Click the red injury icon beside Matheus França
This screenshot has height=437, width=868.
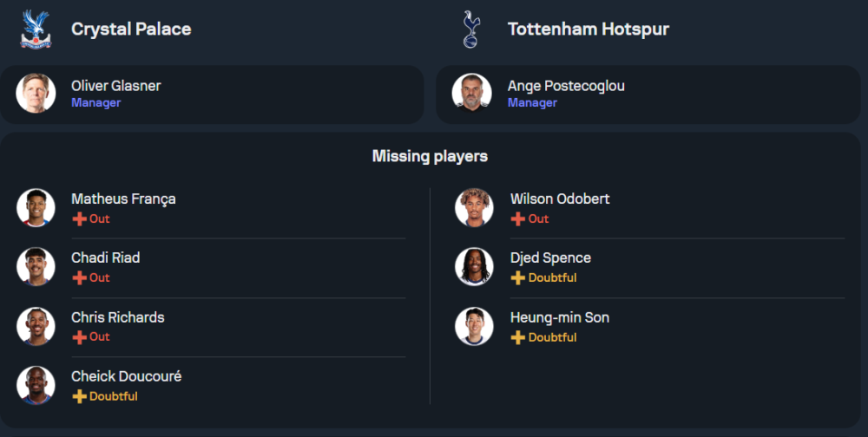[79, 219]
